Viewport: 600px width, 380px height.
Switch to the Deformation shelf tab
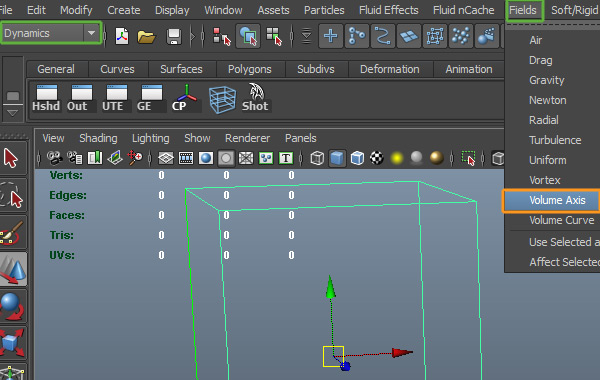pyautogui.click(x=390, y=69)
